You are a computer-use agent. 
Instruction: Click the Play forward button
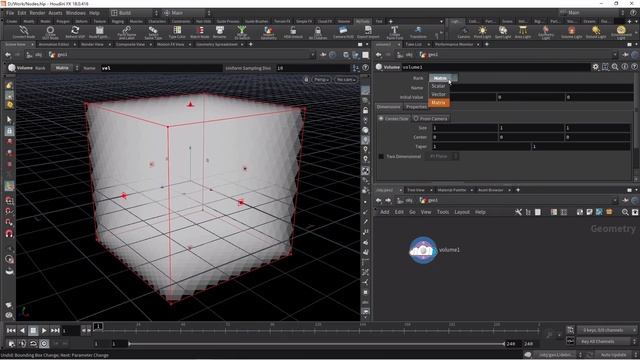44,330
